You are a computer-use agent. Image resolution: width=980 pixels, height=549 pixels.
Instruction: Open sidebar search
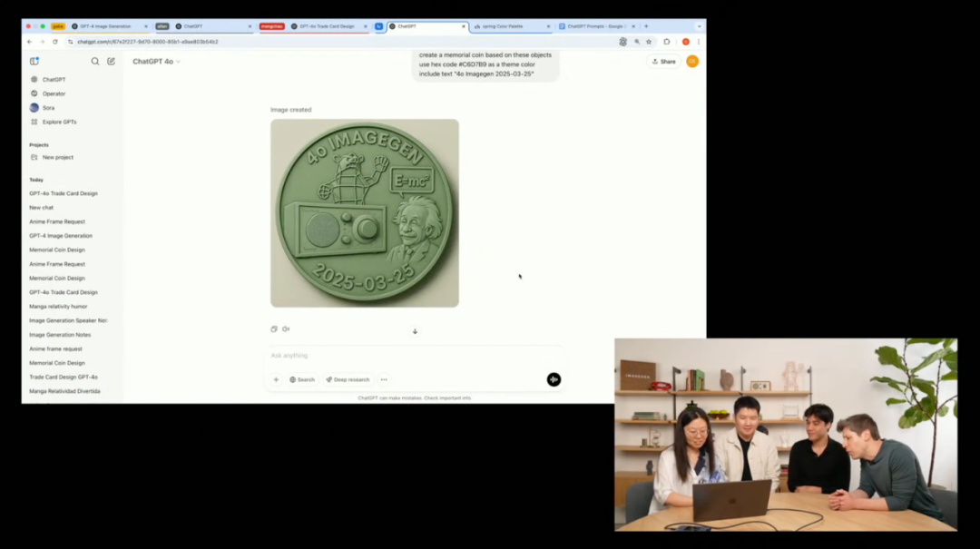click(x=95, y=61)
